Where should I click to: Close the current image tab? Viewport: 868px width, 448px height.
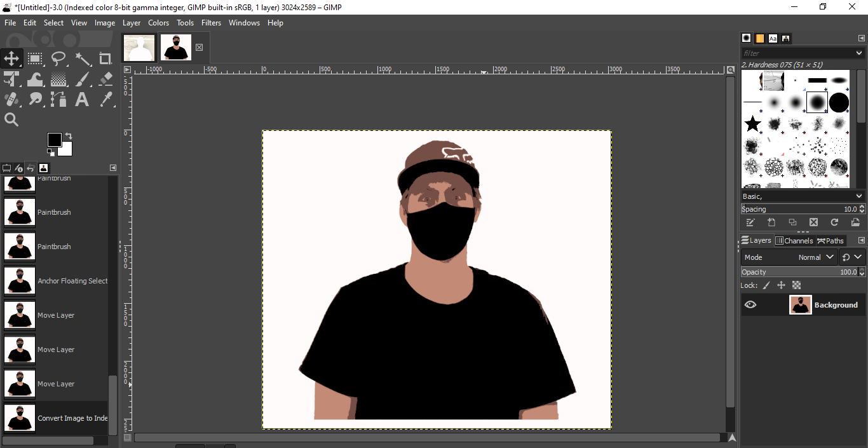pos(199,48)
